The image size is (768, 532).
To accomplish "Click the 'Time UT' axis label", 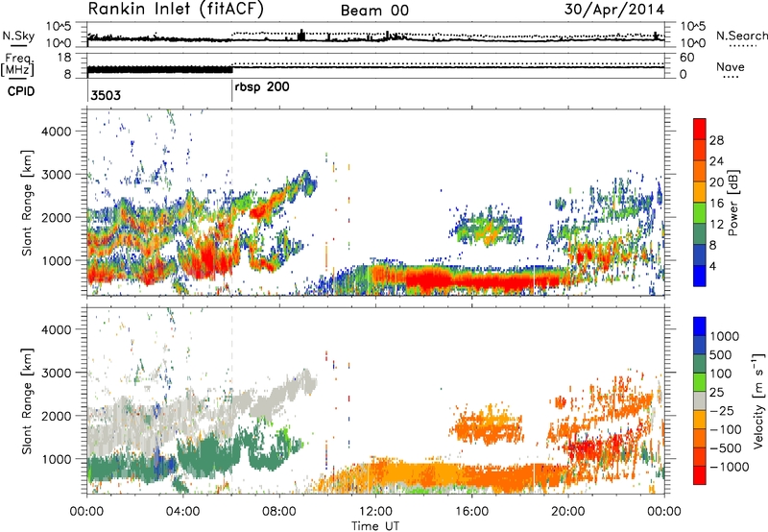I will pos(374,526).
